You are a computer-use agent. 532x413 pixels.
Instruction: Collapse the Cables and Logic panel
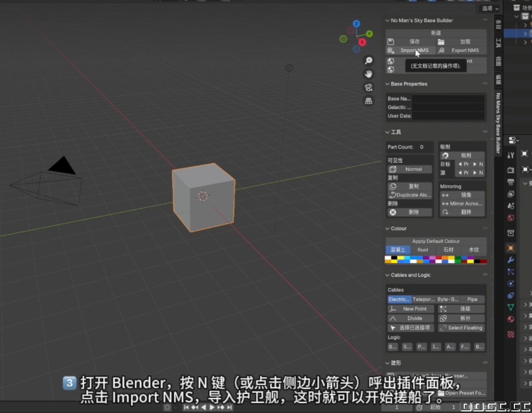click(388, 275)
